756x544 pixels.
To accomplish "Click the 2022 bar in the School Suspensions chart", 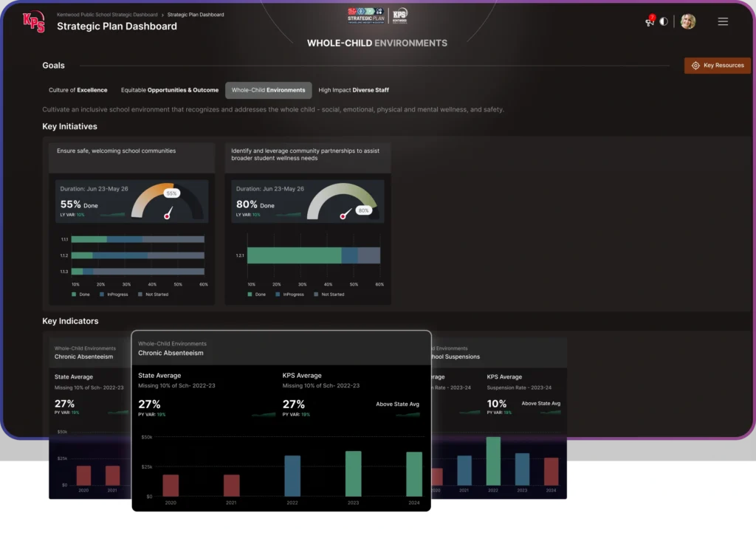I will 493,460.
